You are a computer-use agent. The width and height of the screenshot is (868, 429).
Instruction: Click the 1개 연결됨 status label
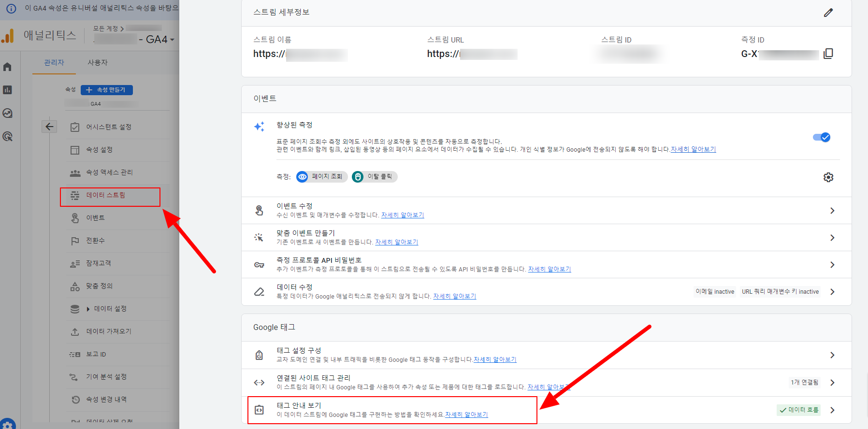click(805, 383)
